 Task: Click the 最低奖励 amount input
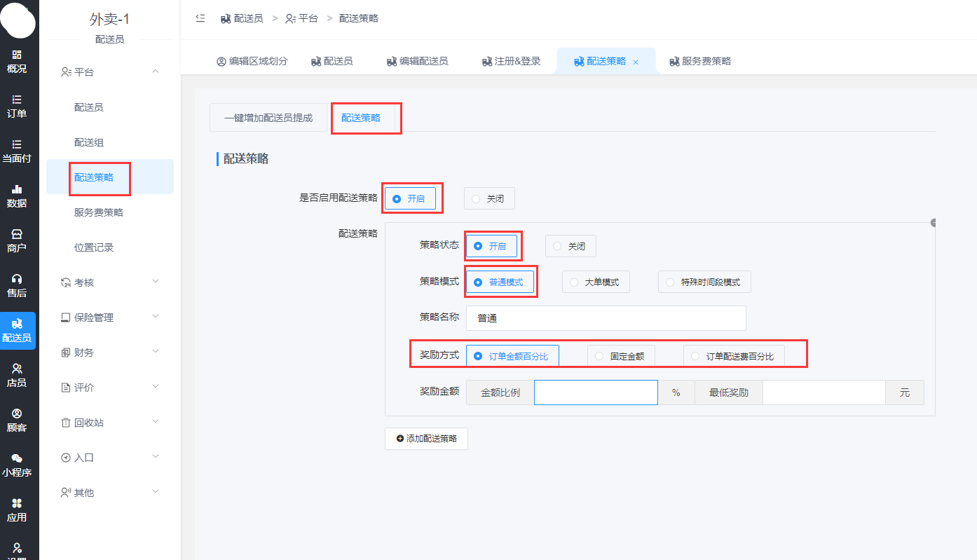tap(824, 392)
